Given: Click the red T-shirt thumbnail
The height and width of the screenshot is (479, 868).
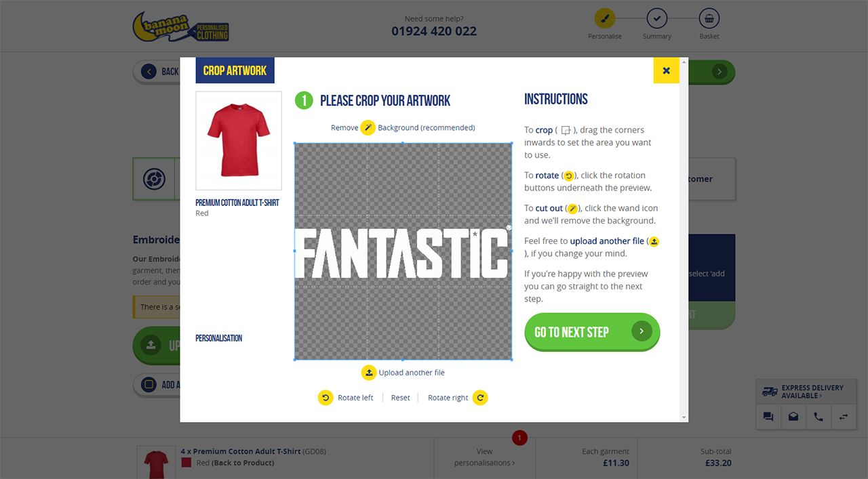Looking at the screenshot, I should [x=239, y=140].
